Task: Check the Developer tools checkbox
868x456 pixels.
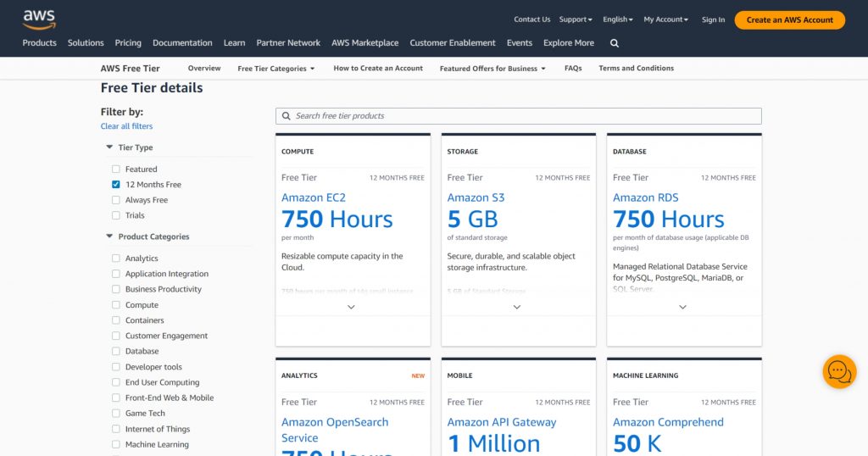Action: click(x=115, y=367)
